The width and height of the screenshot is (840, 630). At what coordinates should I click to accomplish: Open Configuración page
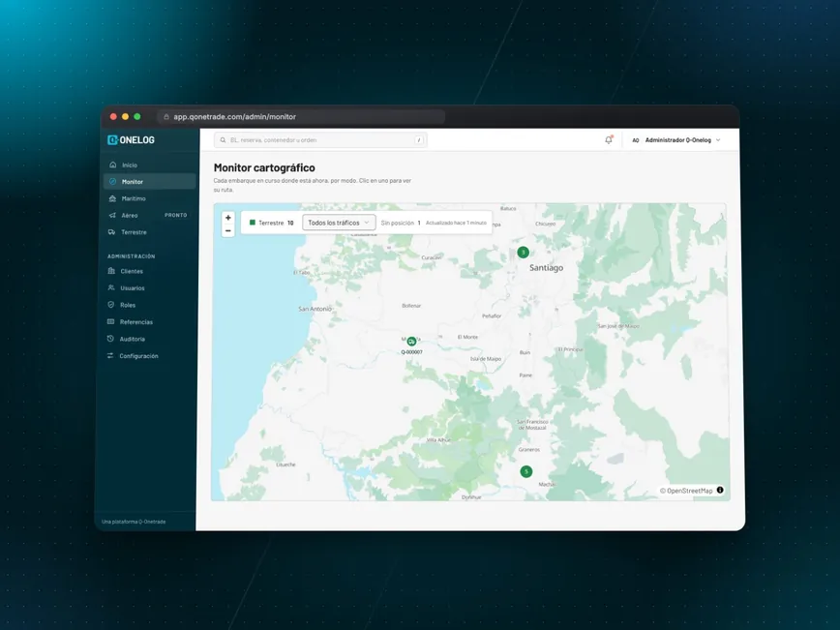[147, 356]
